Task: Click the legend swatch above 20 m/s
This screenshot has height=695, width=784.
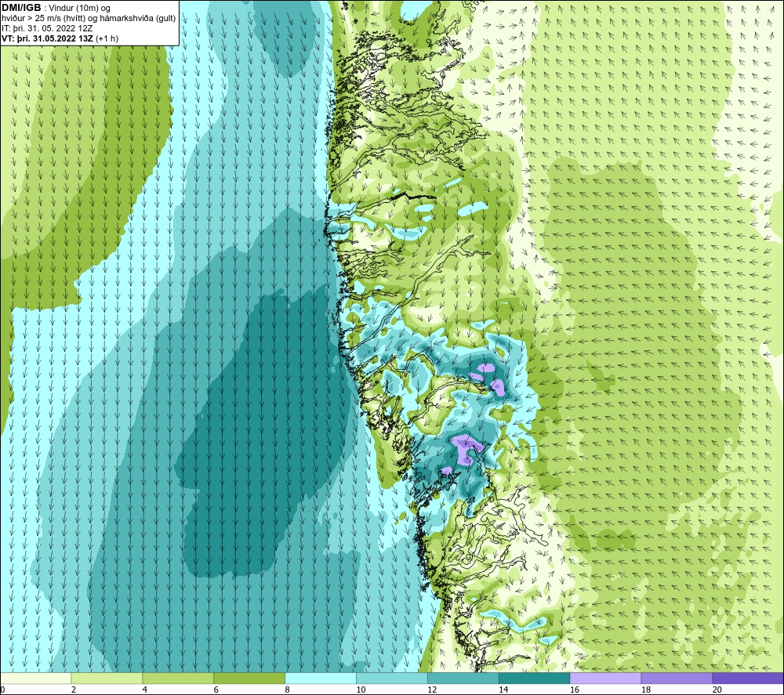Action: (x=747, y=678)
